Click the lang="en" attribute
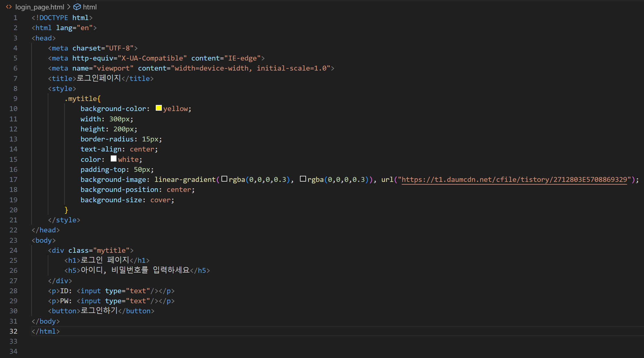The image size is (644, 358). (x=75, y=28)
